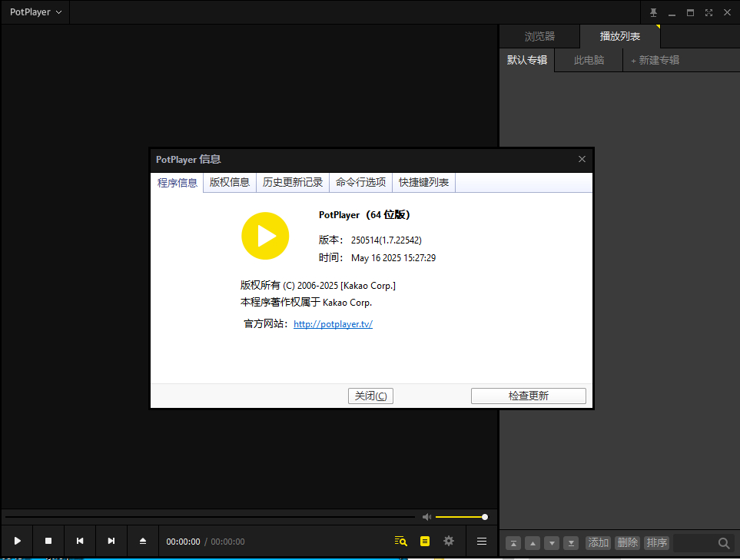
Task: Adjust the yellow volume slider
Action: tap(460, 517)
